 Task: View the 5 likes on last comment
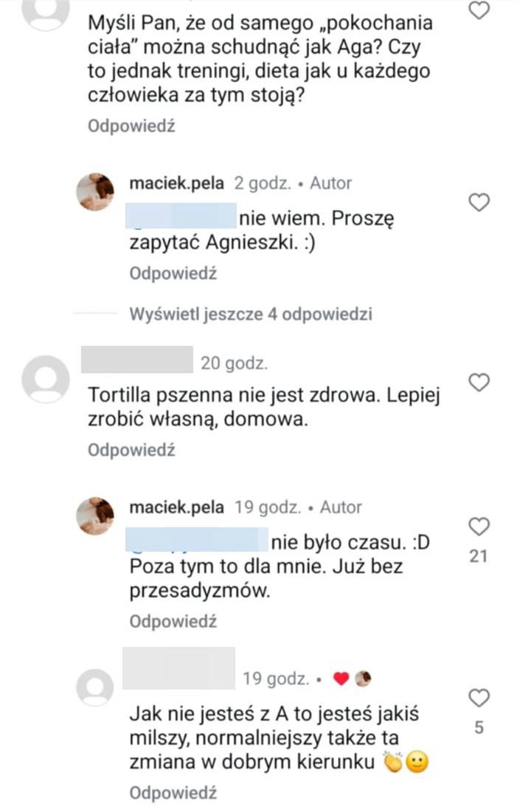(479, 728)
